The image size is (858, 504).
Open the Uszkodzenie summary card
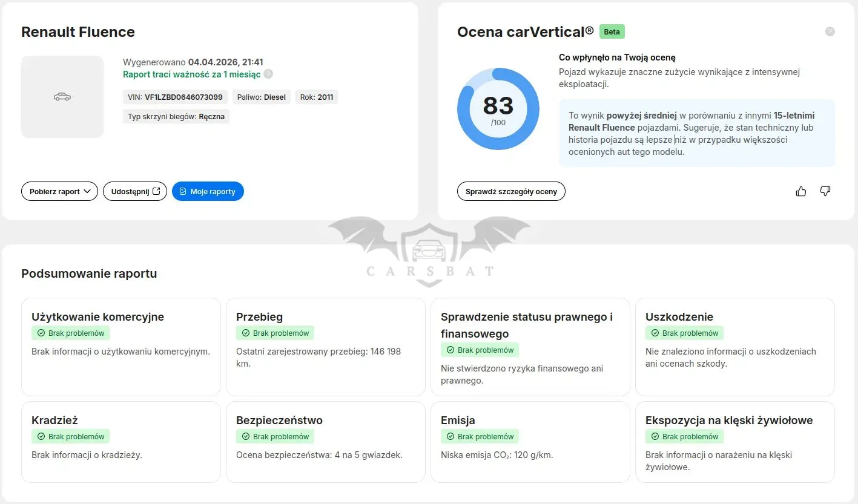(x=735, y=347)
